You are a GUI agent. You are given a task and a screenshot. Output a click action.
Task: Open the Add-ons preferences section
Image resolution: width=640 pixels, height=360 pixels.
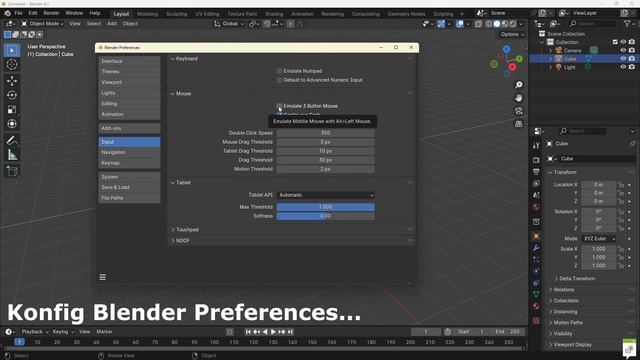(x=129, y=128)
